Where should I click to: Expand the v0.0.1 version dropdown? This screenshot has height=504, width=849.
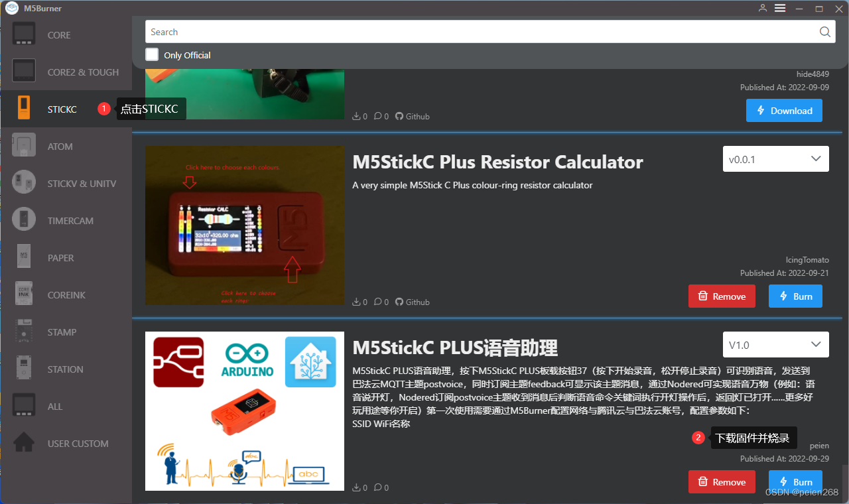[775, 159]
